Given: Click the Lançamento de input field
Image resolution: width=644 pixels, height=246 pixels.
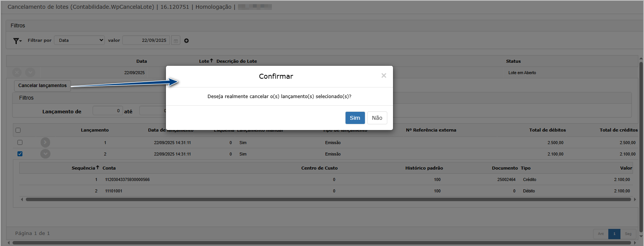Looking at the screenshot, I should (x=108, y=111).
